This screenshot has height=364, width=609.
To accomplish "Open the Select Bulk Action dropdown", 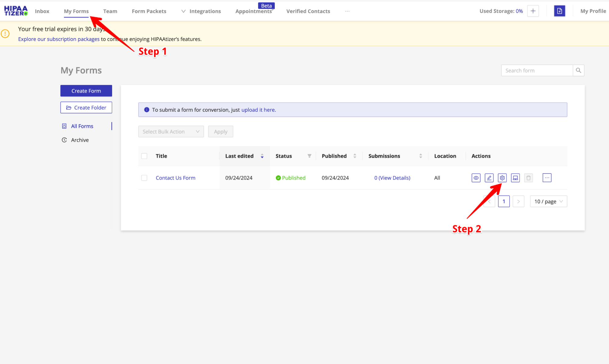I will point(171,131).
